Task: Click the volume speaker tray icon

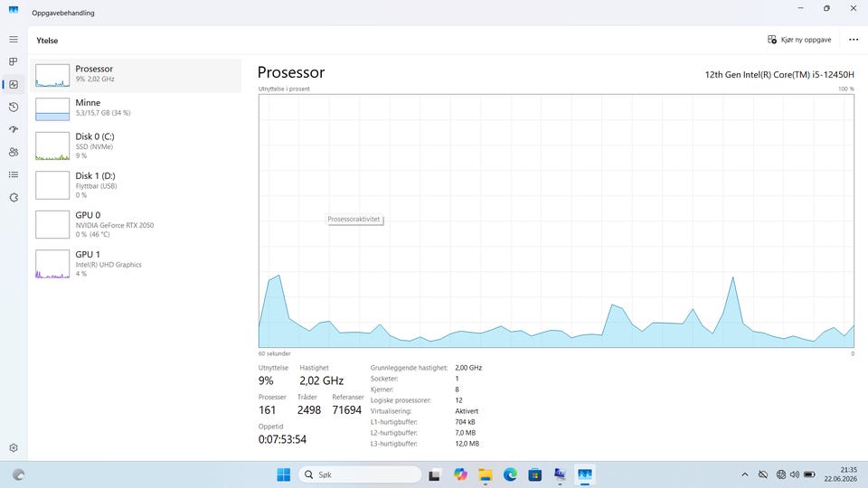Action: 795,474
